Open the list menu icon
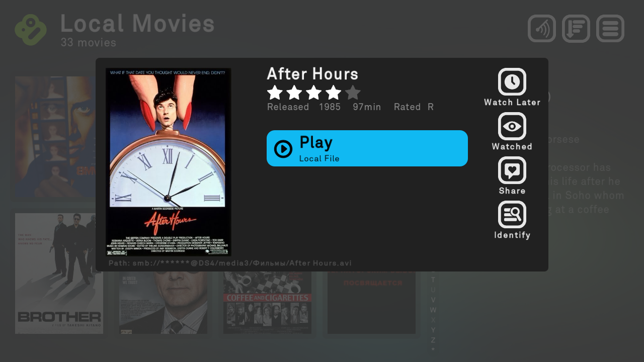 [610, 29]
